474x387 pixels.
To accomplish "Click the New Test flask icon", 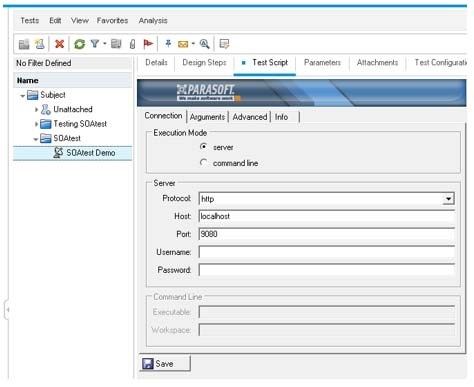I will click(x=40, y=44).
